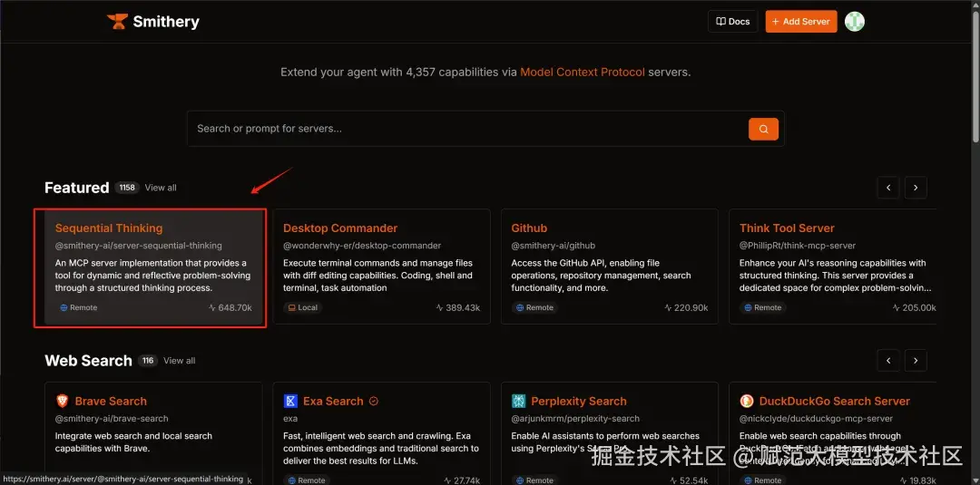Click the 52.54k usage count
Image resolution: width=980 pixels, height=485 pixels.
tap(690, 480)
